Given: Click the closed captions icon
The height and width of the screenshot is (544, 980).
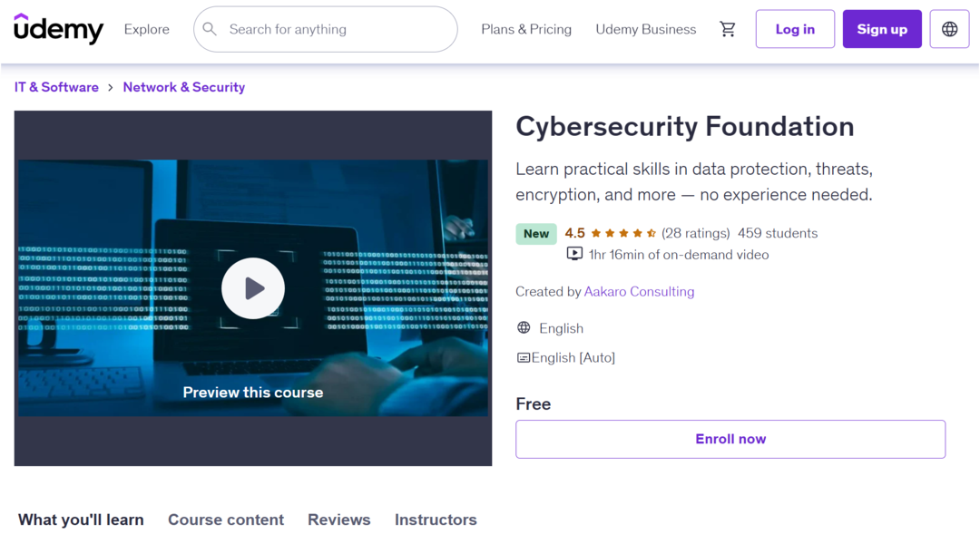Looking at the screenshot, I should click(x=524, y=358).
